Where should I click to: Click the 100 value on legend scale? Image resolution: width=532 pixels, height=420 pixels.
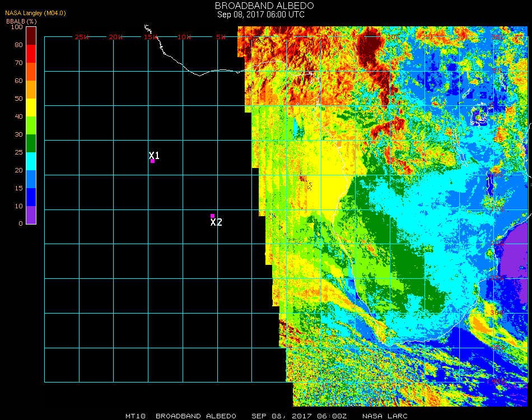tap(17, 27)
